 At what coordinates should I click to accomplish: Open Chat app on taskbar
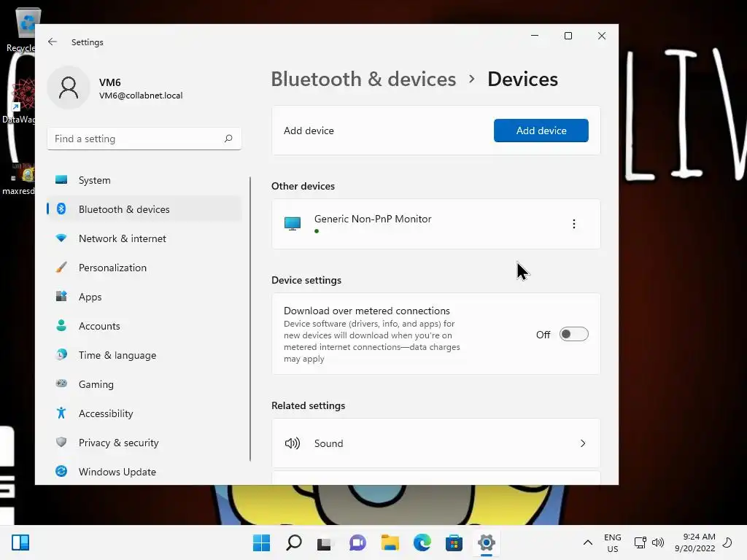pyautogui.click(x=357, y=542)
